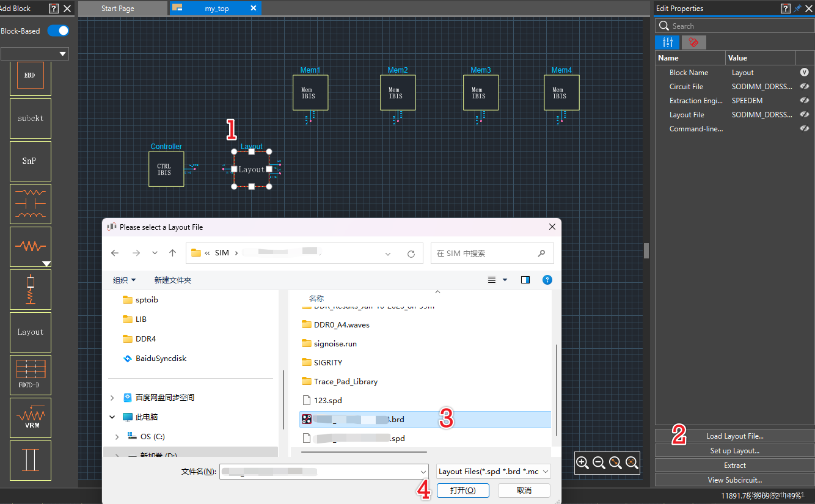Open the view options dropdown arrow

(x=505, y=280)
